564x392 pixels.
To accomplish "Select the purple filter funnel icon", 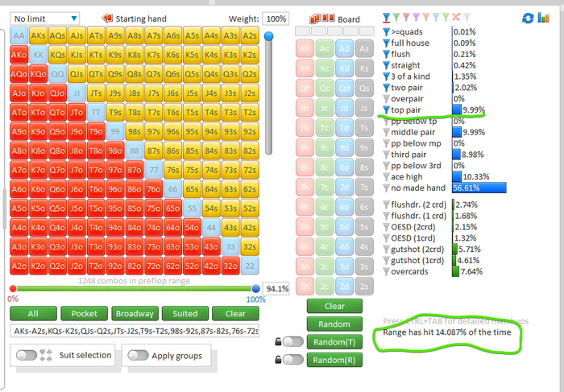I will [x=417, y=17].
